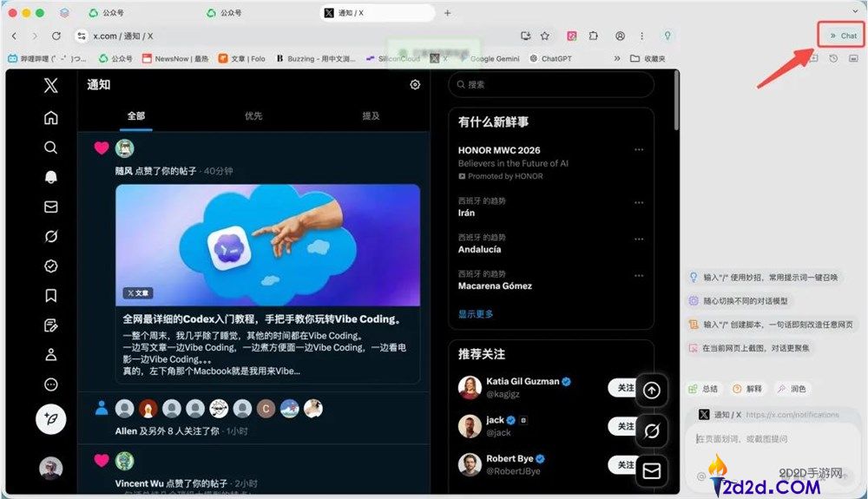Switch to the 提及 notifications tab
This screenshot has width=868, height=499.
coord(371,116)
